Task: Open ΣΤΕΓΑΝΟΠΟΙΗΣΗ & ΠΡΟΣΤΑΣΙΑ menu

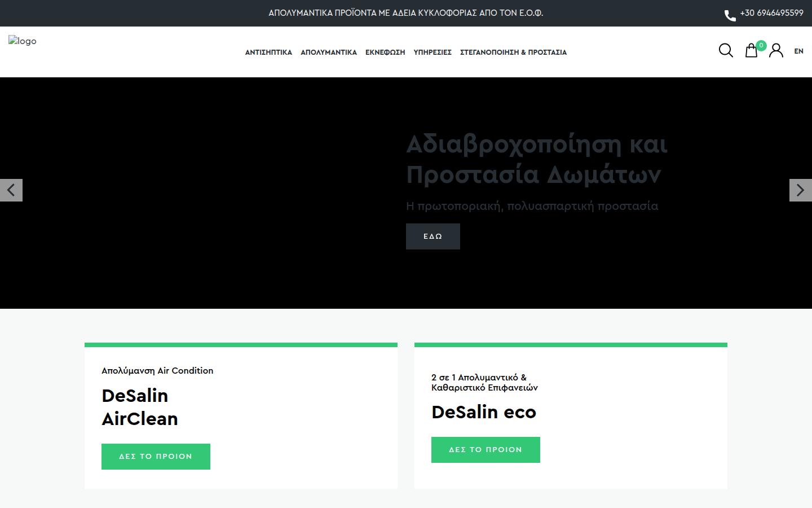Action: pyautogui.click(x=513, y=52)
